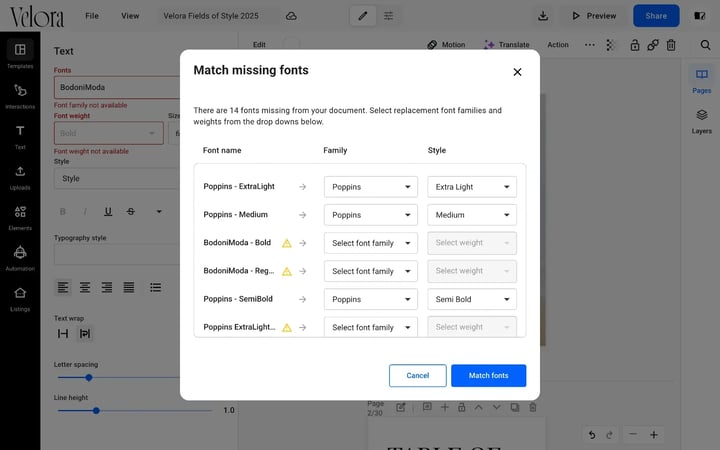The image size is (720, 450).
Task: Toggle strikethrough formatting
Action: (x=131, y=212)
